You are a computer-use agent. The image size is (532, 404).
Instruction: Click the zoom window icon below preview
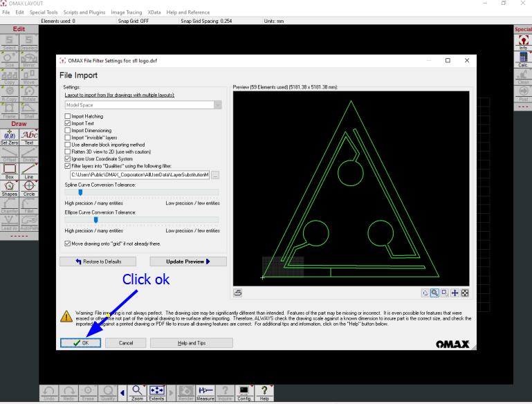445,293
